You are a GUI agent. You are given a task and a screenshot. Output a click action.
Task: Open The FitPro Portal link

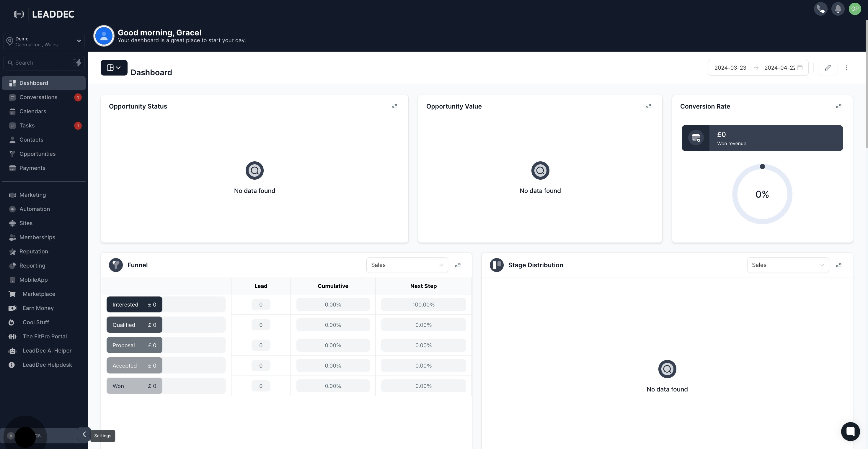pyautogui.click(x=44, y=336)
